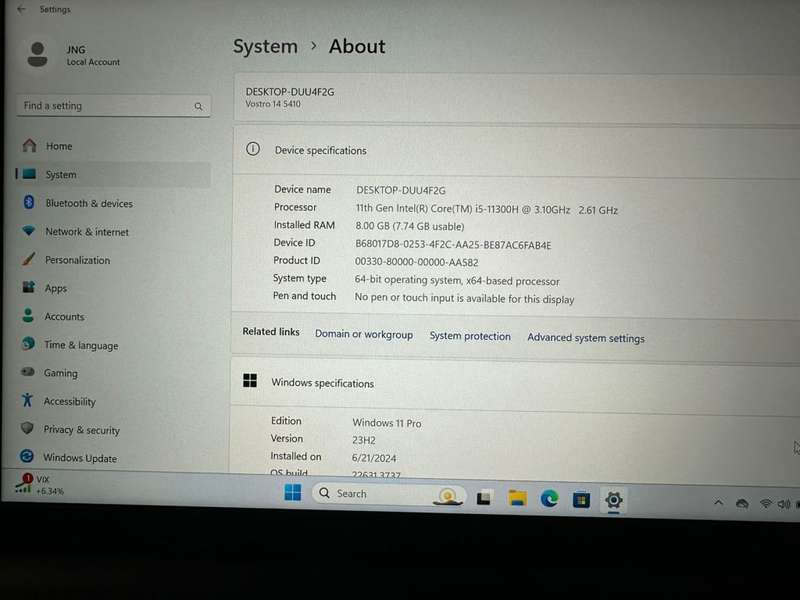Select the Installed RAM value 8.00 GB
The height and width of the screenshot is (600, 800).
click(410, 226)
